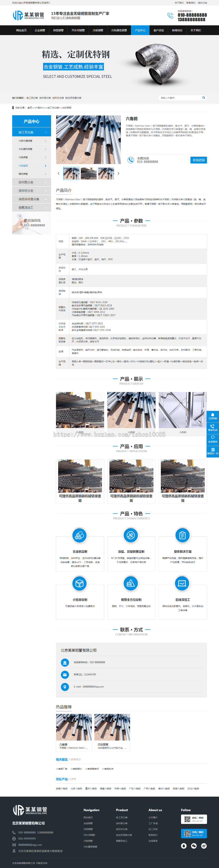This screenshot has width=219, height=868.
Task: Open 冷拔焊管 sidebar item
Action: point(32,157)
